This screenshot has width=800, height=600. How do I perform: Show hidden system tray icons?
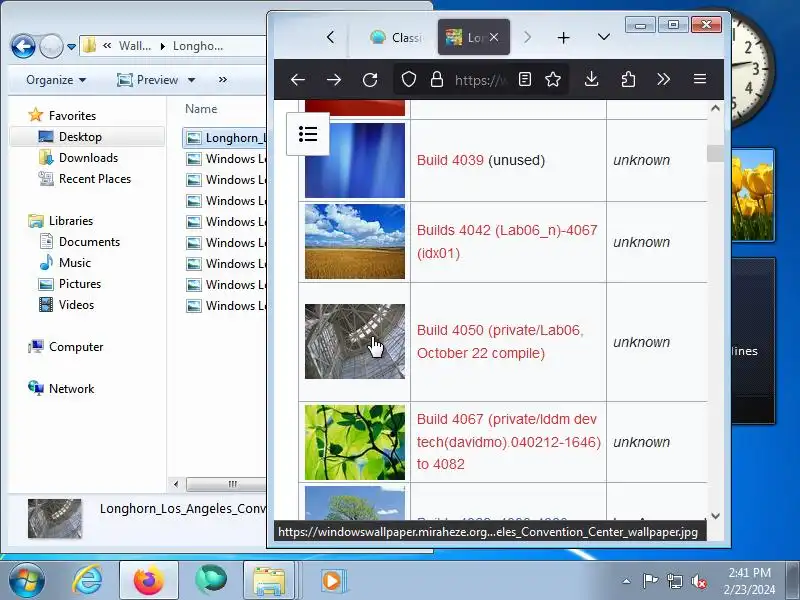coord(626,581)
